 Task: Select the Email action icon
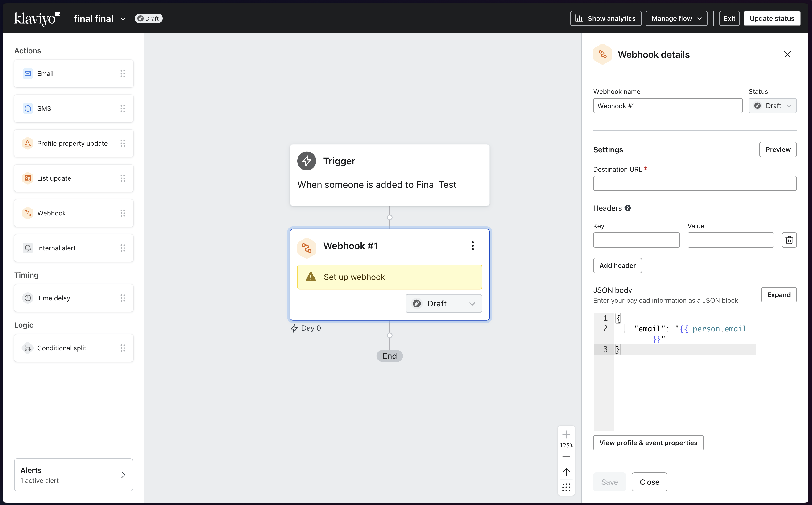click(28, 74)
